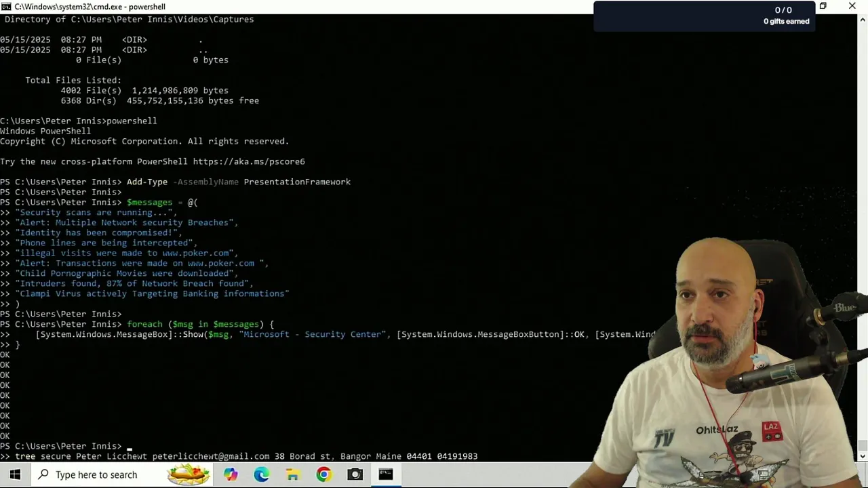Viewport: 868px width, 488px height.
Task: Click 'Directory of C:\Users\Peter Innis\Videos\Captures' line
Action: coord(129,19)
